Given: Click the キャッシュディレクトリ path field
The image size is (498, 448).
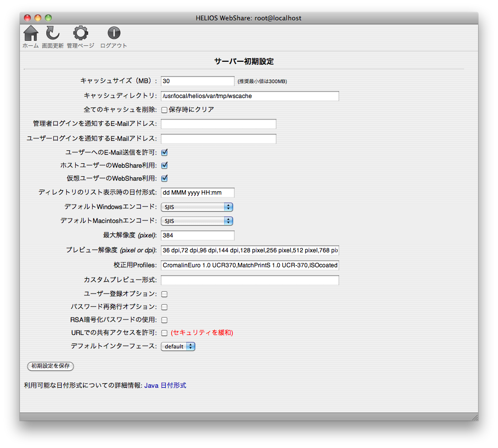Looking at the screenshot, I should pos(250,96).
